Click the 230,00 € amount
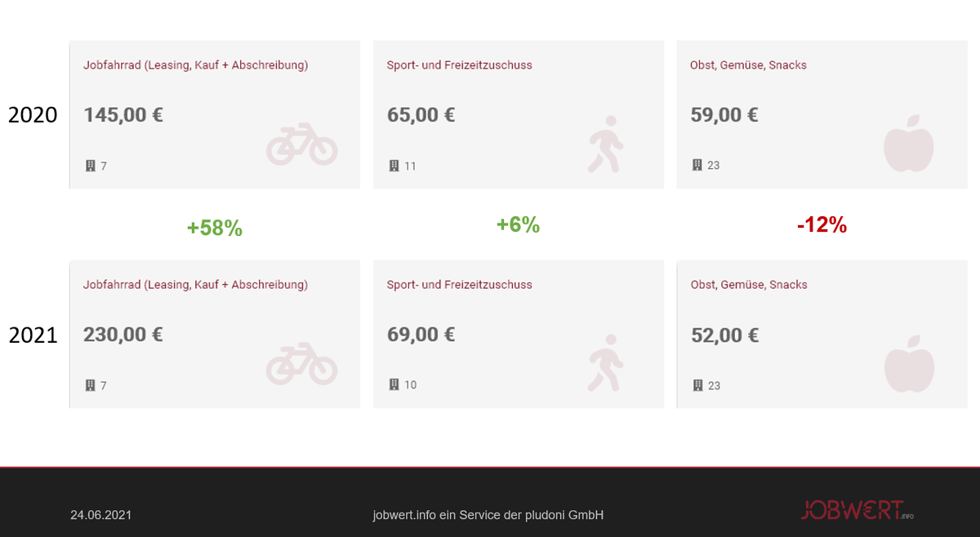The image size is (980, 537). click(122, 335)
